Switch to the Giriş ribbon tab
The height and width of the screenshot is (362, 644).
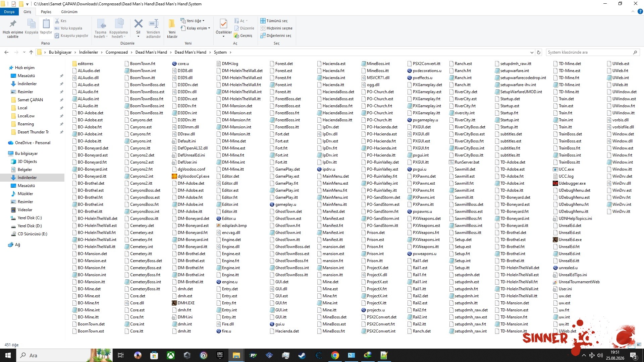[x=27, y=12]
